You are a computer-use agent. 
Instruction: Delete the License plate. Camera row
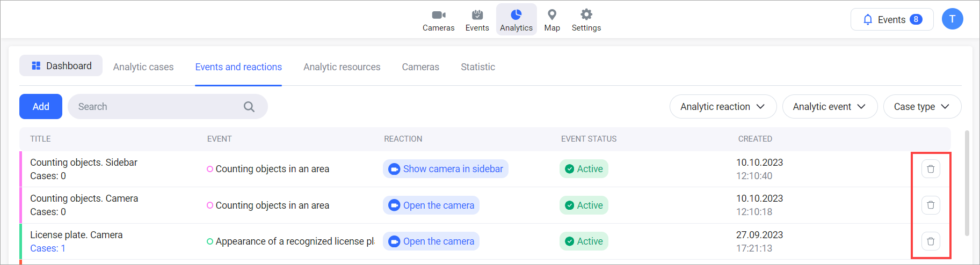[x=931, y=241]
